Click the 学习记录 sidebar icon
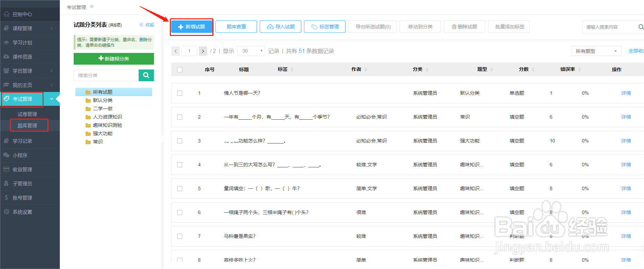The height and width of the screenshot is (269, 644). click(7, 141)
